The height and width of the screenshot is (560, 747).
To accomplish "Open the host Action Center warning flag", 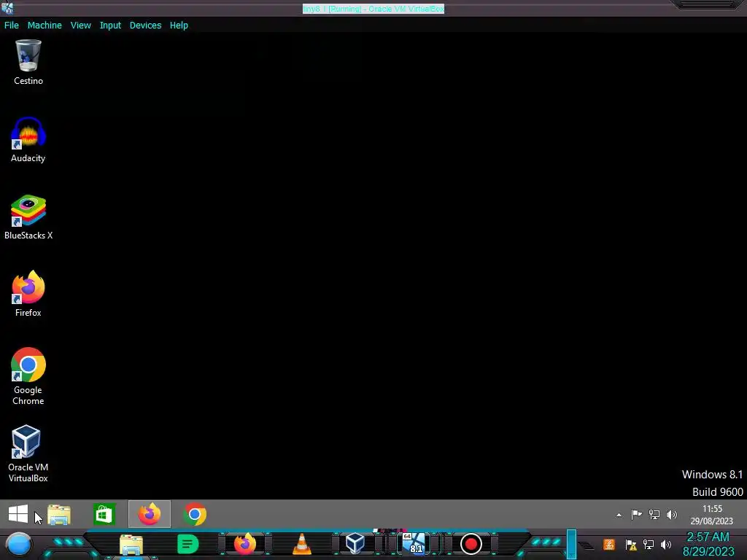I will click(x=631, y=544).
